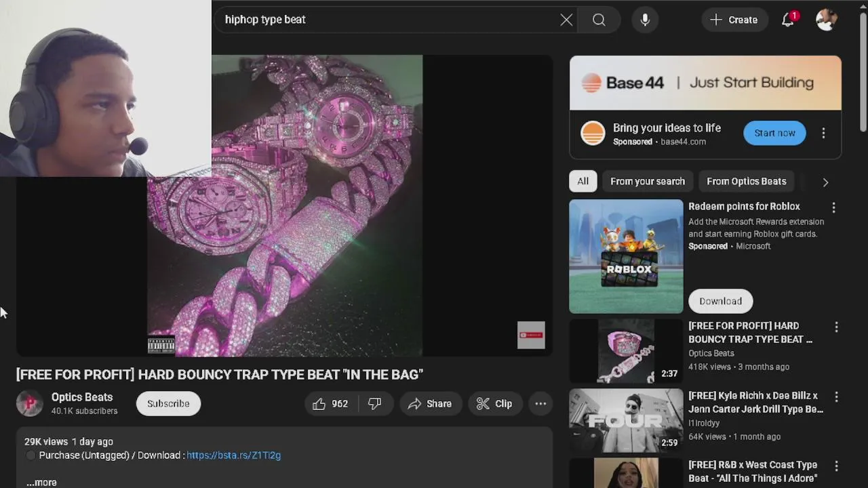Clear the search box with the X icon
868x488 pixels.
coord(566,20)
